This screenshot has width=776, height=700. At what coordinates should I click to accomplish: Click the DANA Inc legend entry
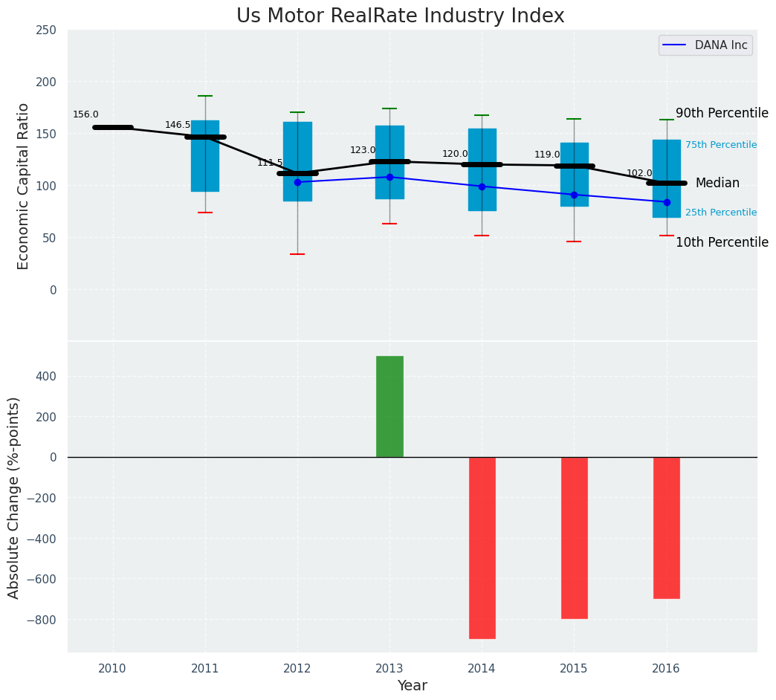point(705,45)
